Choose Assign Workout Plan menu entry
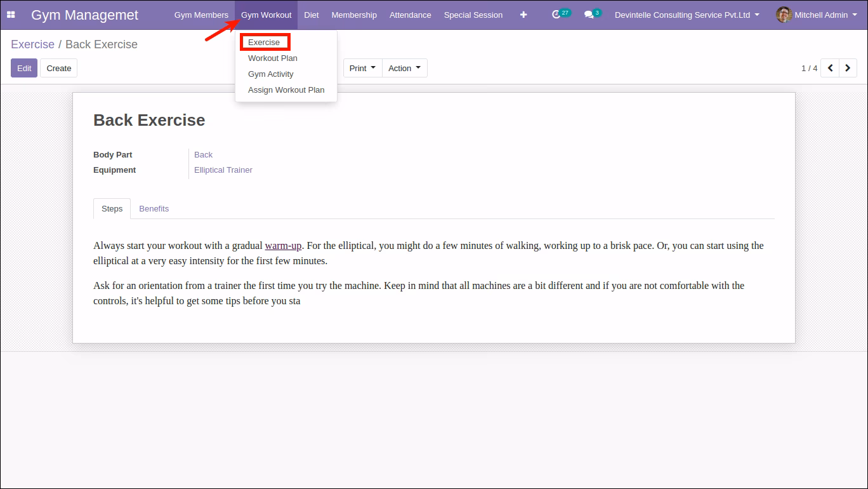This screenshot has width=868, height=489. [286, 90]
